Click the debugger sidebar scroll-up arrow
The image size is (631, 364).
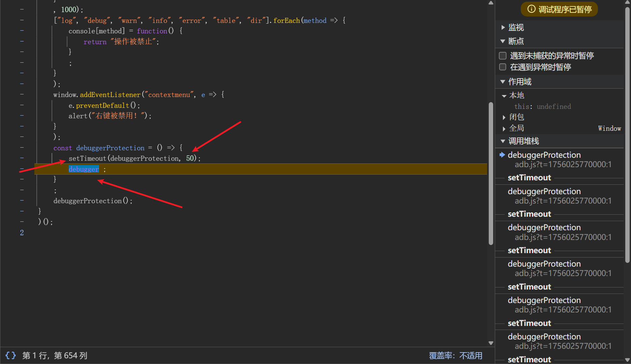(627, 3)
